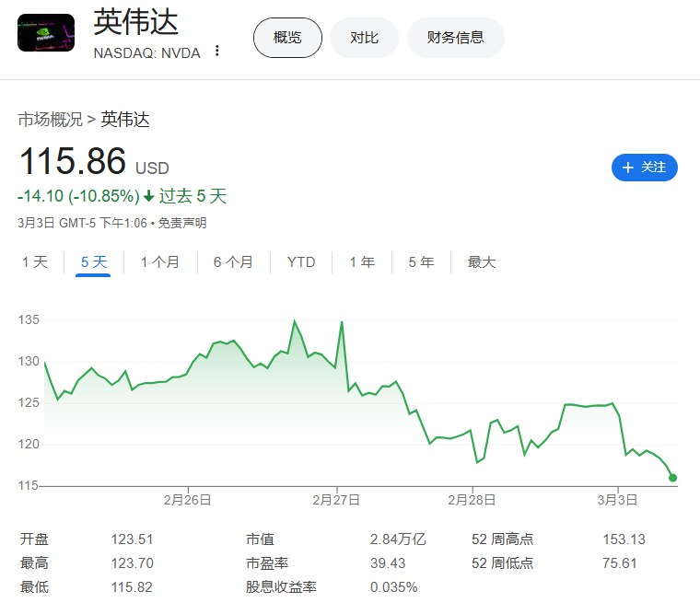
Task: Select the 1 年 time range
Action: [362, 262]
